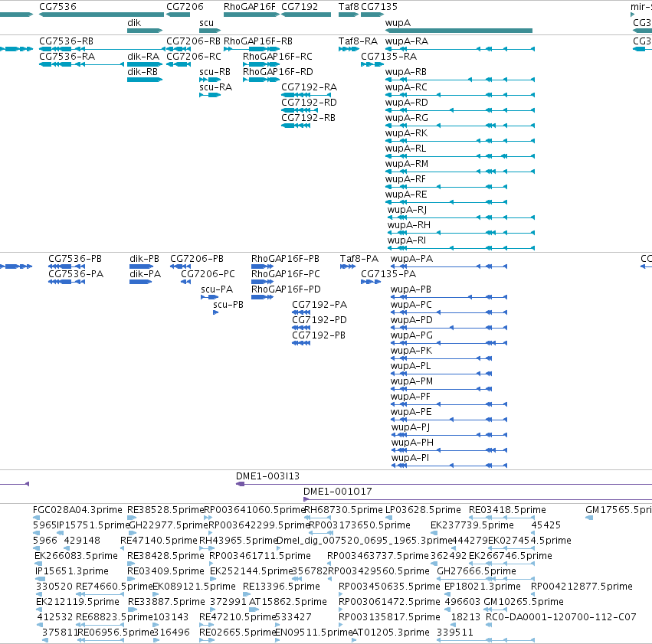
Task: Select the CG7536 gene bar
Action: tap(101, 15)
